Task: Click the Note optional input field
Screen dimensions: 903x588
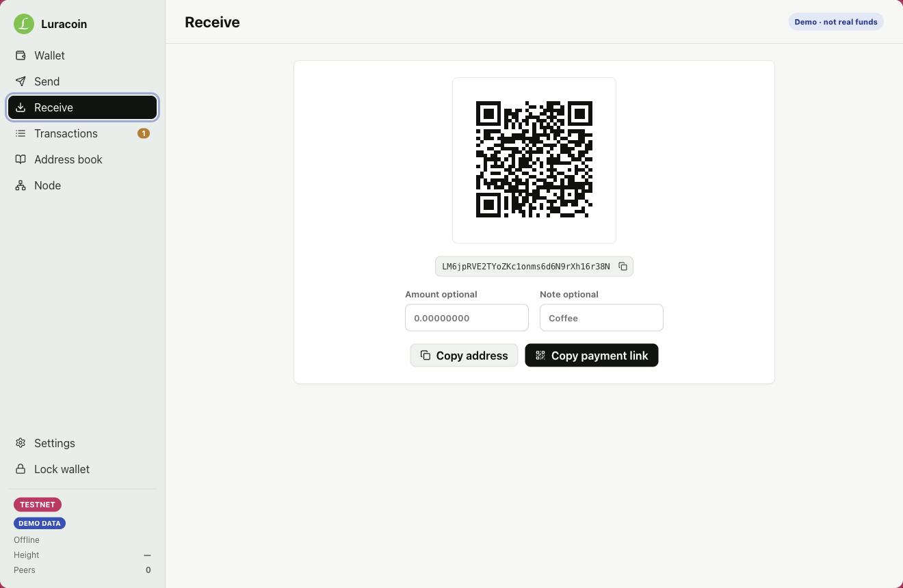Action: pos(601,318)
